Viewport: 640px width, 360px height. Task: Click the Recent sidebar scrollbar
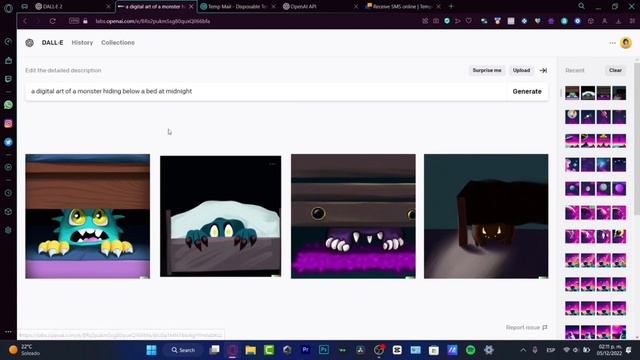637,139
